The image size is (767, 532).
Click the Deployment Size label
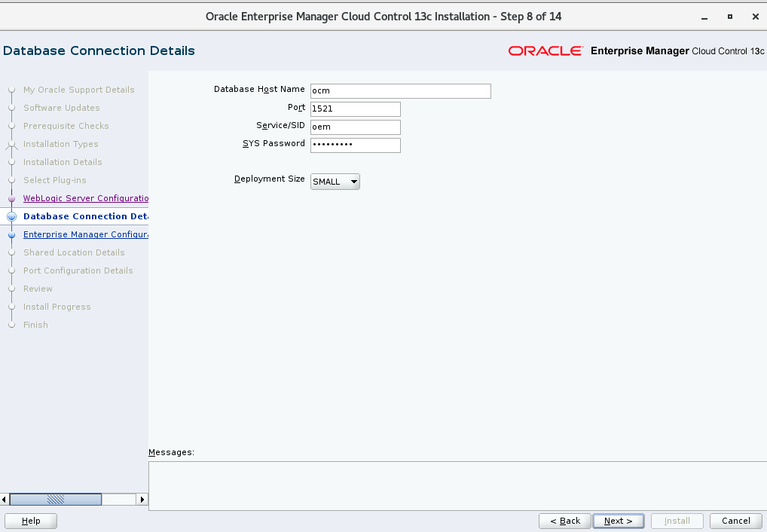(270, 179)
